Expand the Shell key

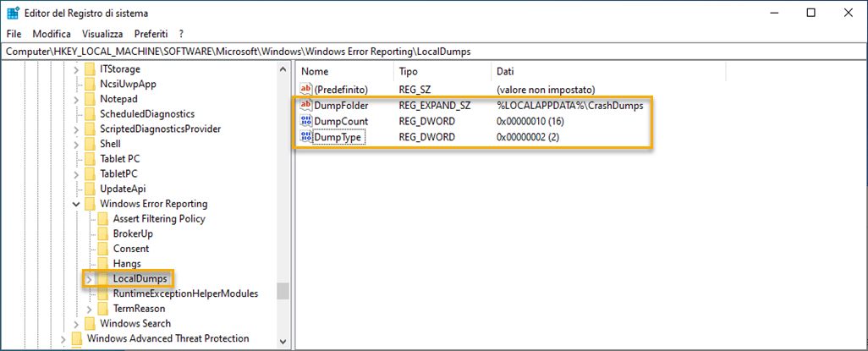tap(76, 145)
